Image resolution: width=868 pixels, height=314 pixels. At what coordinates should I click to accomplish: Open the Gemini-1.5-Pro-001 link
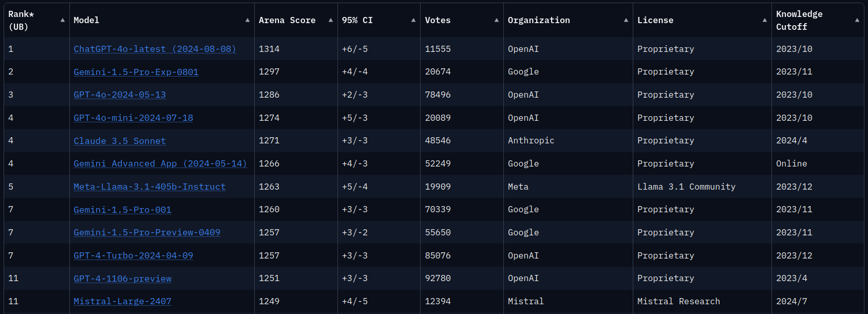point(122,210)
